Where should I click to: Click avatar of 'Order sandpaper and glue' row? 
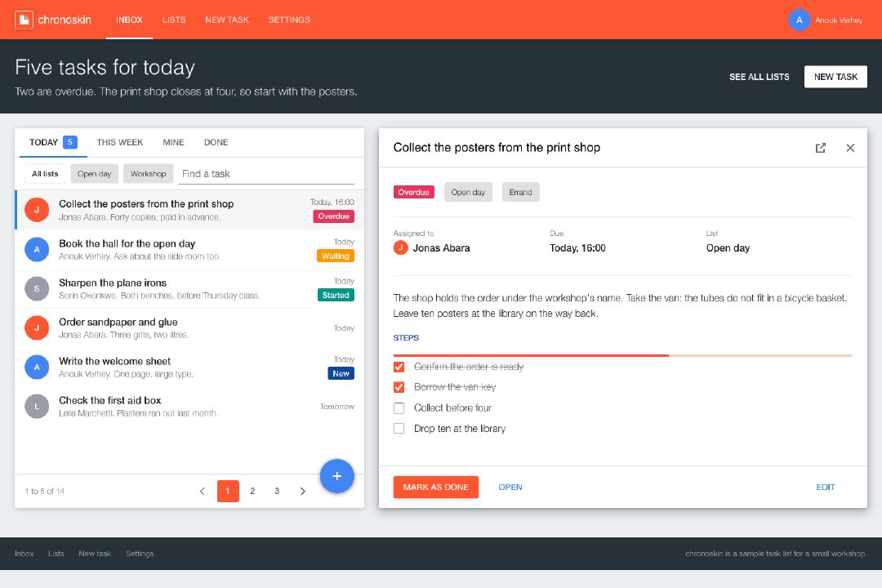click(x=37, y=327)
